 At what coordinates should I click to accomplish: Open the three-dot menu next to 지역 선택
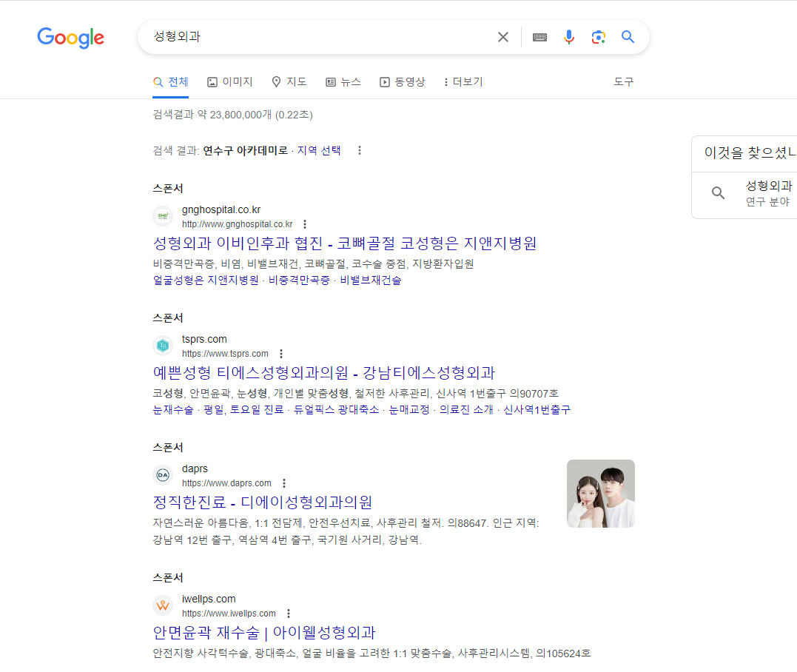click(x=360, y=150)
